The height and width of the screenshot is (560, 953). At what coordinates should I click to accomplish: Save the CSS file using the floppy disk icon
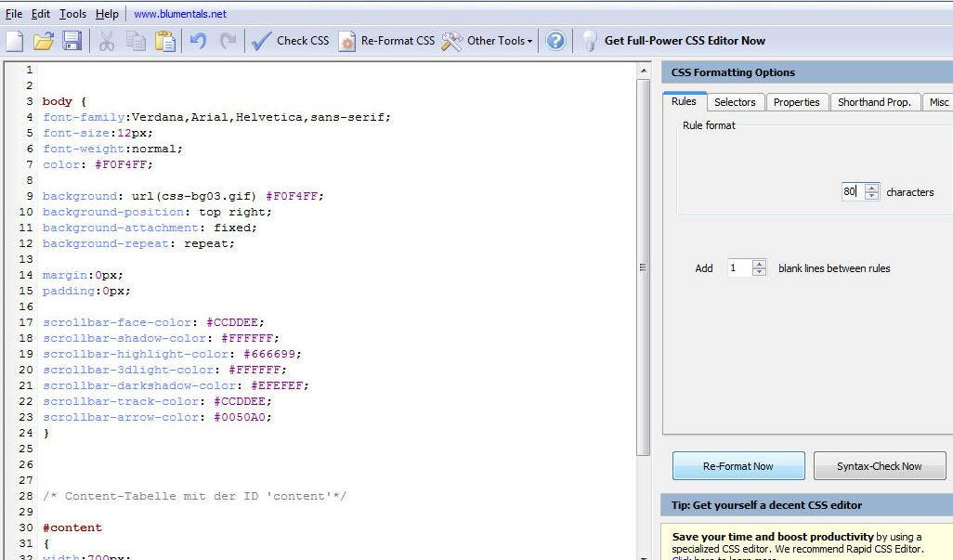(72, 41)
